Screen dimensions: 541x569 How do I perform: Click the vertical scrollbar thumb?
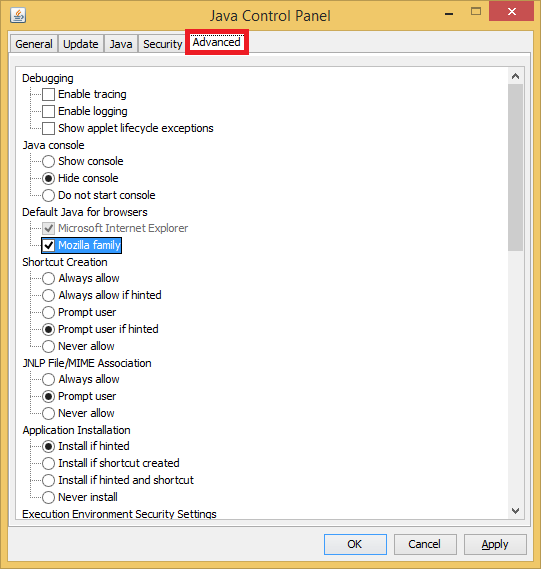[515, 168]
